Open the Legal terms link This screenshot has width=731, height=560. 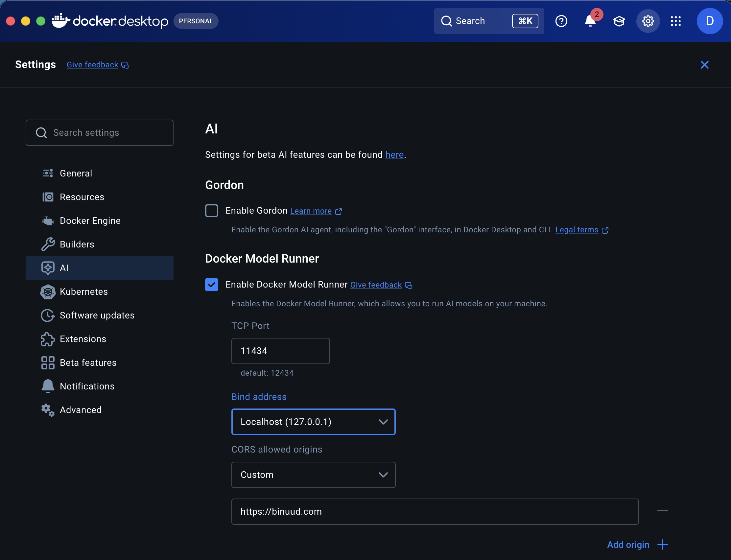[577, 230]
